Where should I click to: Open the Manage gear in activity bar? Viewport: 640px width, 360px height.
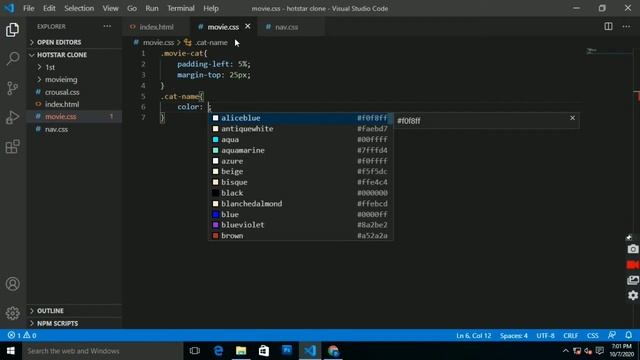(13, 313)
